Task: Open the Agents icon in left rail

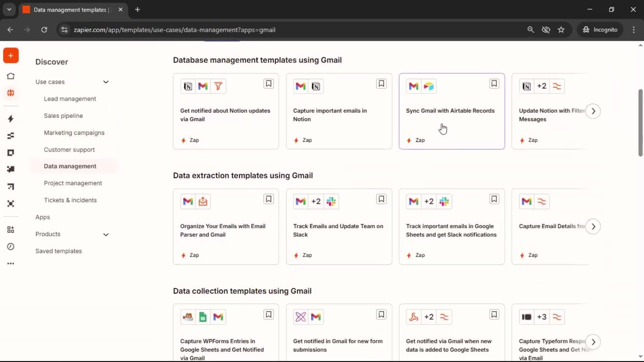Action: point(11,203)
